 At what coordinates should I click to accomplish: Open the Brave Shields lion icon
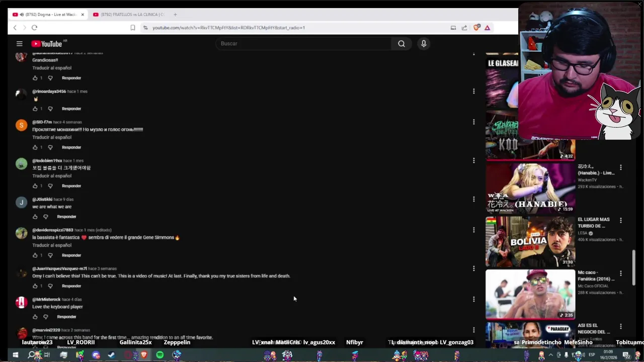(476, 28)
